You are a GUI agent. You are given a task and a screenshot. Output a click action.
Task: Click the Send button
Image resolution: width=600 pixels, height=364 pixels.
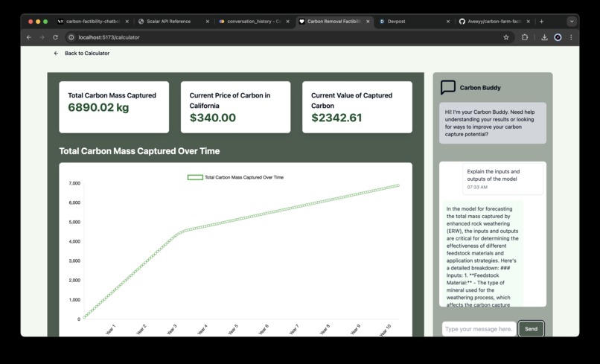pyautogui.click(x=531, y=329)
